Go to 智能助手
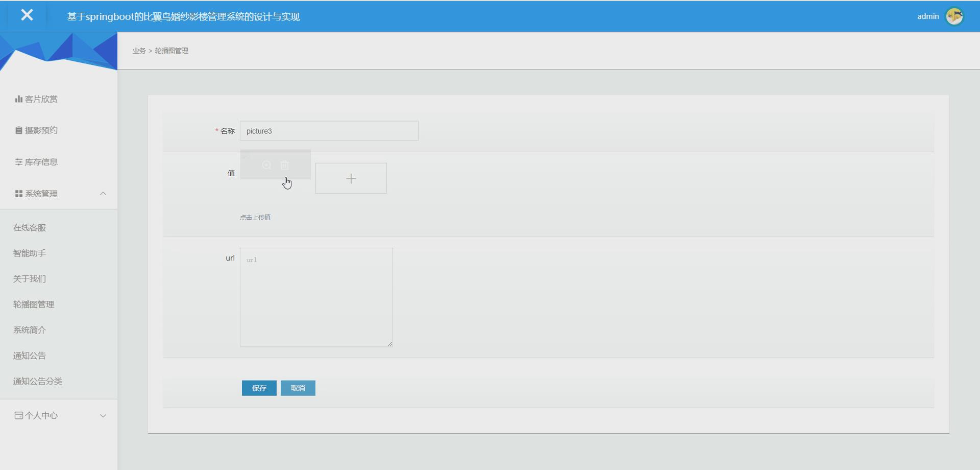The height and width of the screenshot is (470, 980). (30, 253)
